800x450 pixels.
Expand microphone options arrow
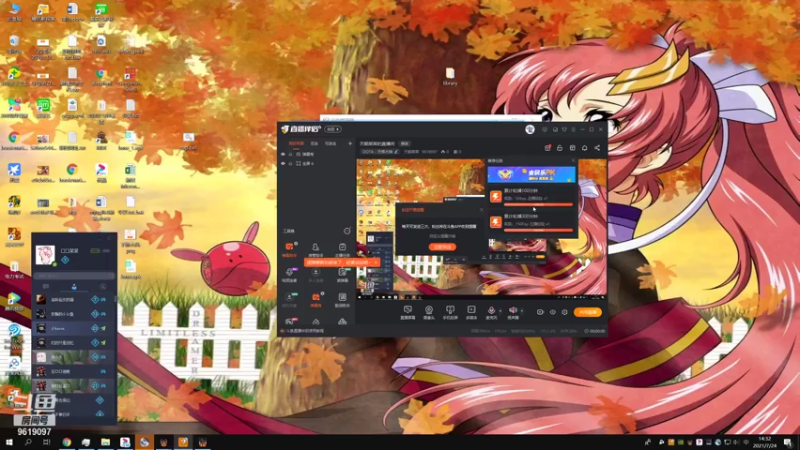click(x=499, y=311)
